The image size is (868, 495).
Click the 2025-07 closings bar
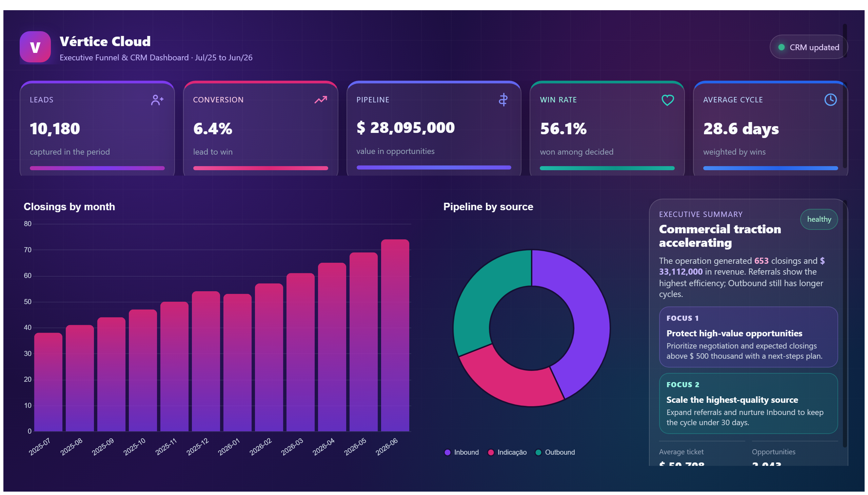pos(48,382)
